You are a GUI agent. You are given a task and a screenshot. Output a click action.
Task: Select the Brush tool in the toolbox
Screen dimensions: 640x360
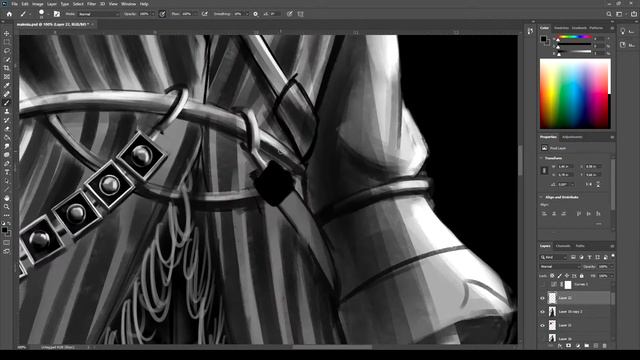pyautogui.click(x=7, y=103)
